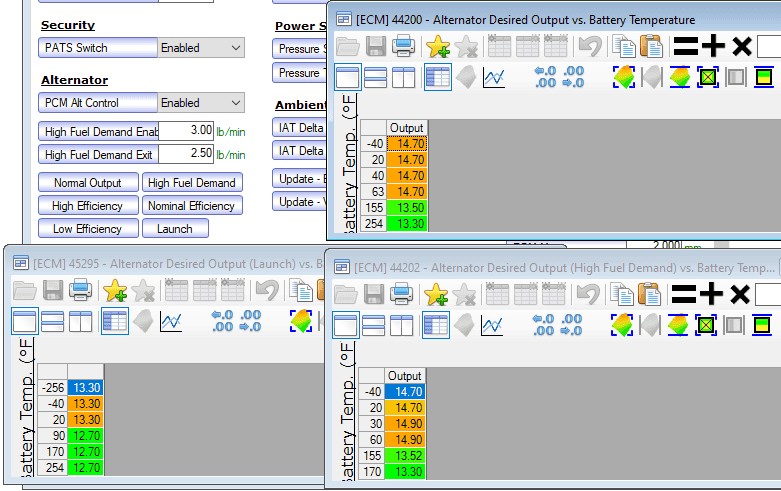Select 14.90 cell at 30 in 44202 table

coord(405,424)
